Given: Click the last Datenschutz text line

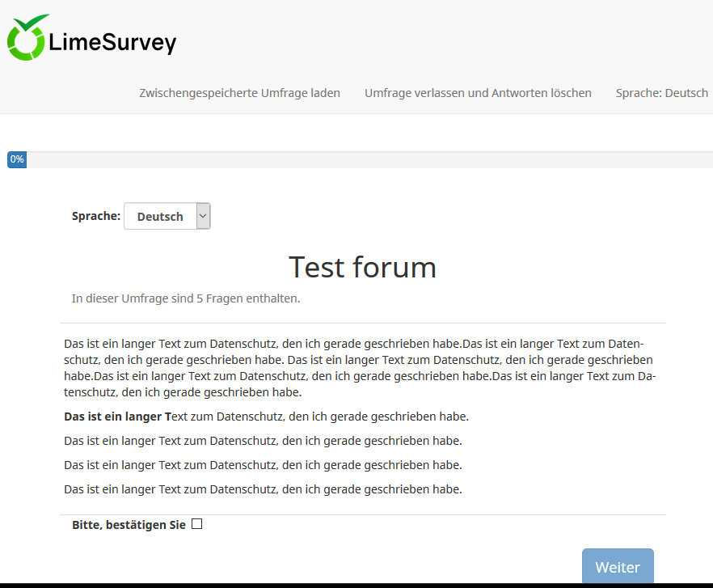Looking at the screenshot, I should pyautogui.click(x=263, y=489).
